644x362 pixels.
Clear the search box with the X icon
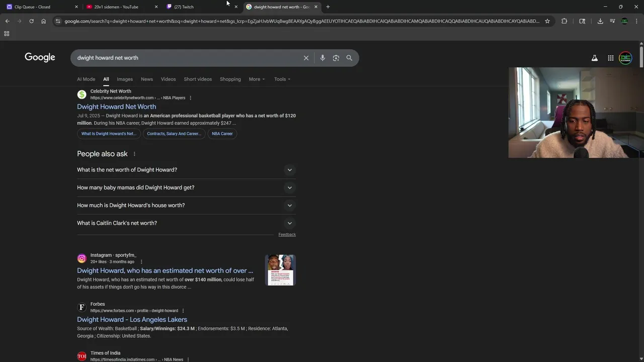(x=306, y=58)
